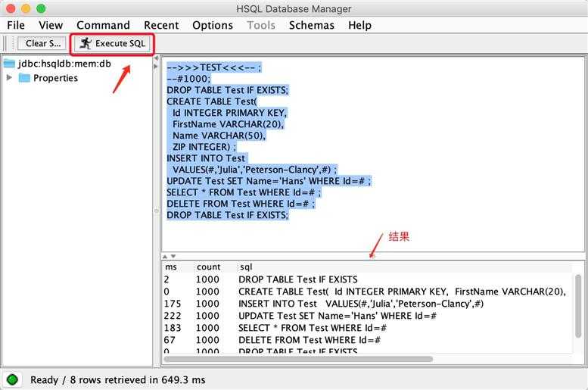
Task: Click the 'DELETE FROM Test' editor line
Action: click(x=241, y=204)
